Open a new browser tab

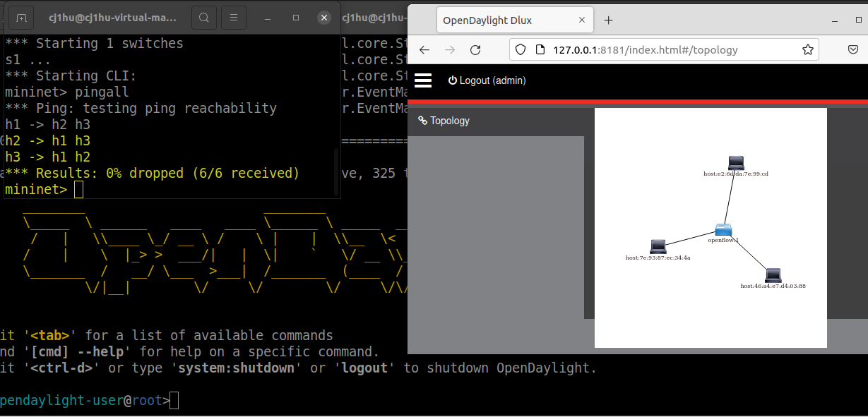click(609, 20)
